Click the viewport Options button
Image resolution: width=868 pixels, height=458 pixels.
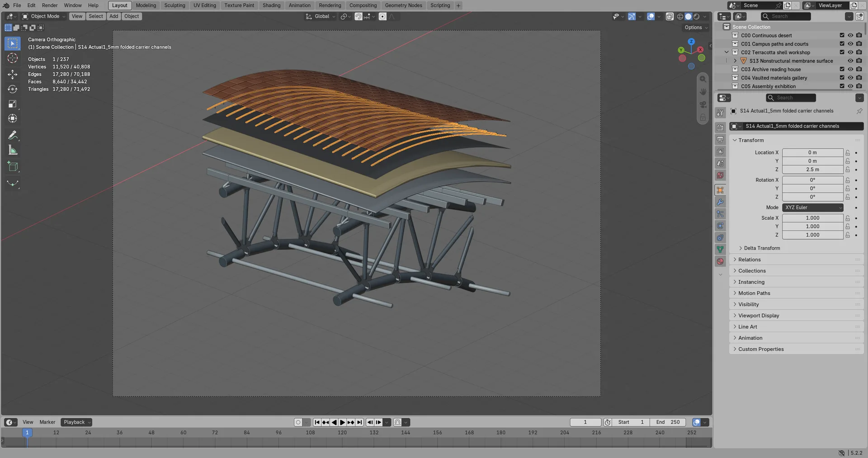696,28
